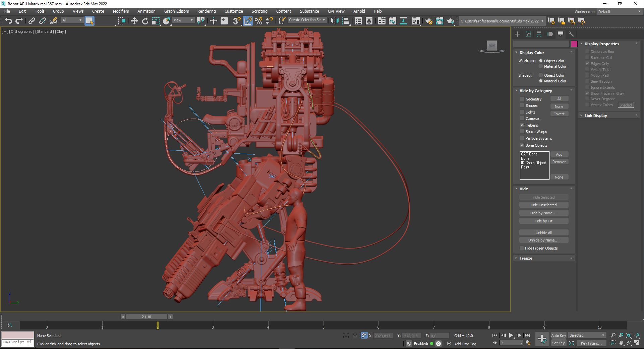Open the Workspaces Default dropdown

619,12
